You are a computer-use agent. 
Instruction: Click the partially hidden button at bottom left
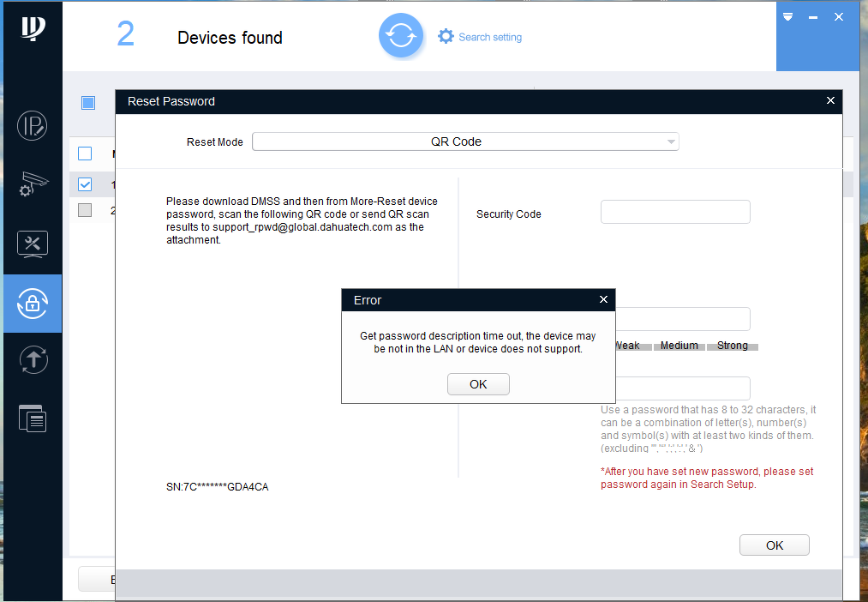click(x=97, y=580)
